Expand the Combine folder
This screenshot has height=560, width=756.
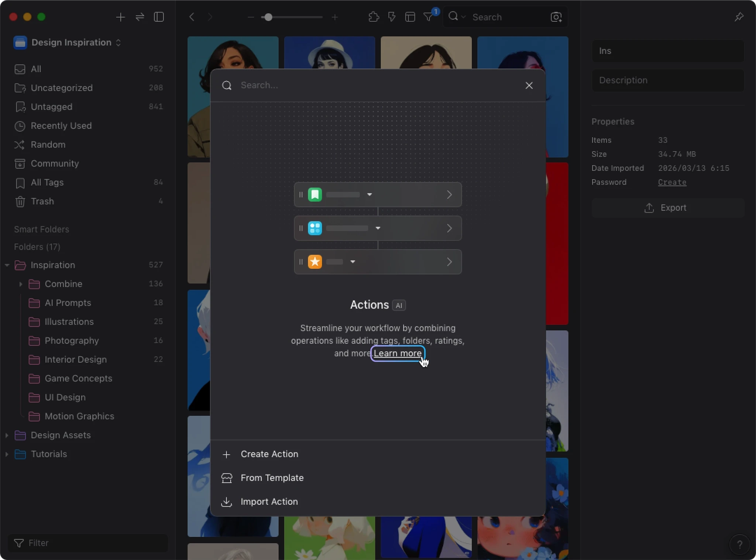click(x=21, y=284)
